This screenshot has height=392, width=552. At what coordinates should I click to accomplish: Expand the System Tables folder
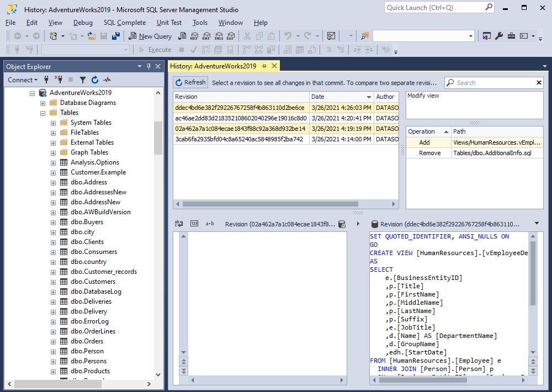[53, 123]
